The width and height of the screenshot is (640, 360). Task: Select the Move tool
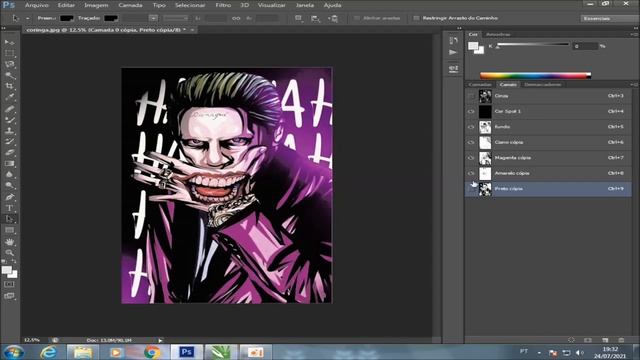(x=9, y=42)
